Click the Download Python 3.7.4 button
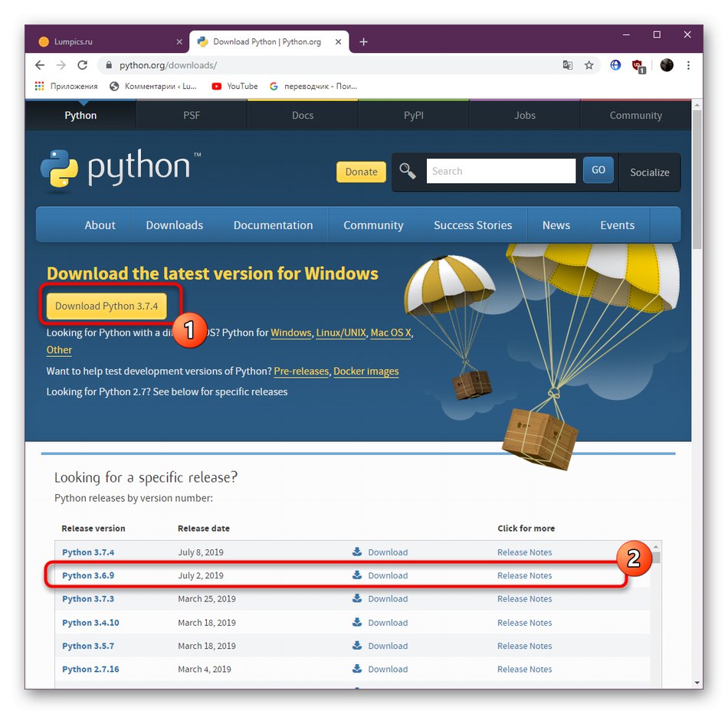 pyautogui.click(x=107, y=306)
